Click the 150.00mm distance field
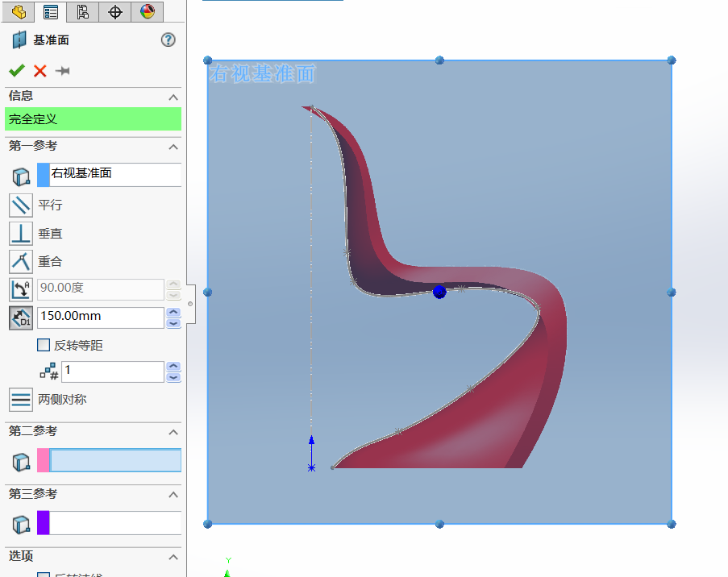728x577 pixels. click(100, 318)
